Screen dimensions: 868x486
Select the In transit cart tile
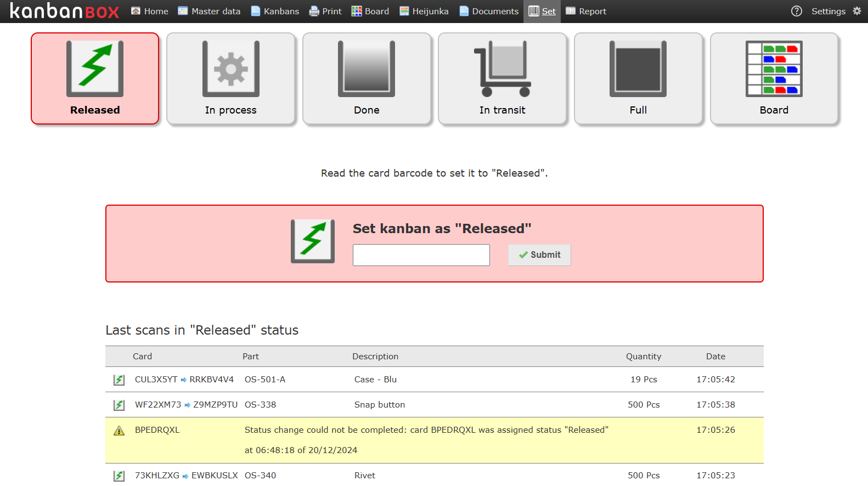coord(502,78)
